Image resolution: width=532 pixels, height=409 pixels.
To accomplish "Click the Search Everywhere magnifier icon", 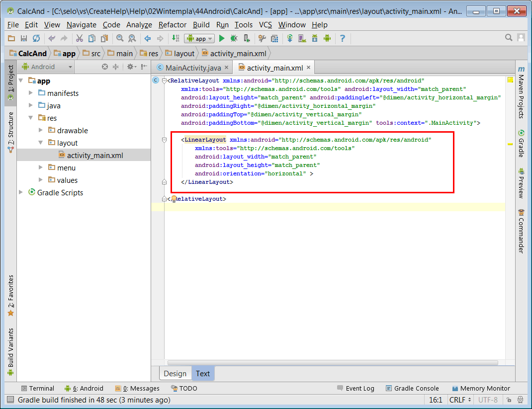I will click(x=509, y=38).
